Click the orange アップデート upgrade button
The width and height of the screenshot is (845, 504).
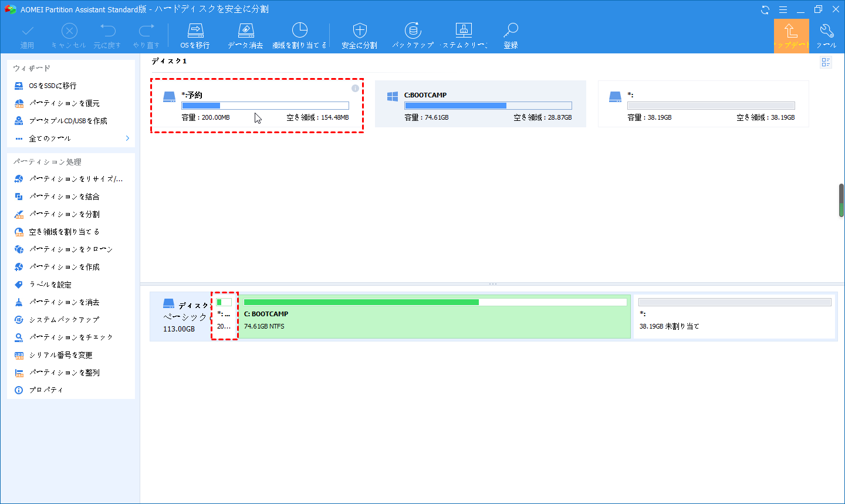[x=791, y=36]
